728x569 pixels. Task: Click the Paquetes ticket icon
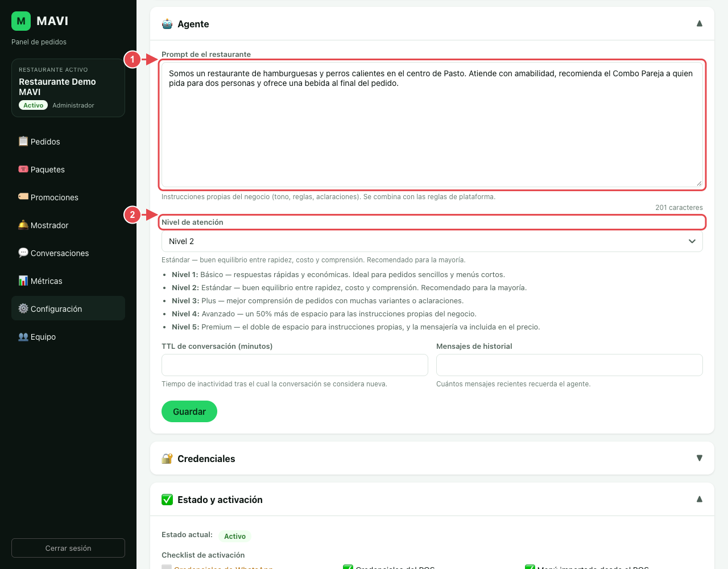coord(23,169)
